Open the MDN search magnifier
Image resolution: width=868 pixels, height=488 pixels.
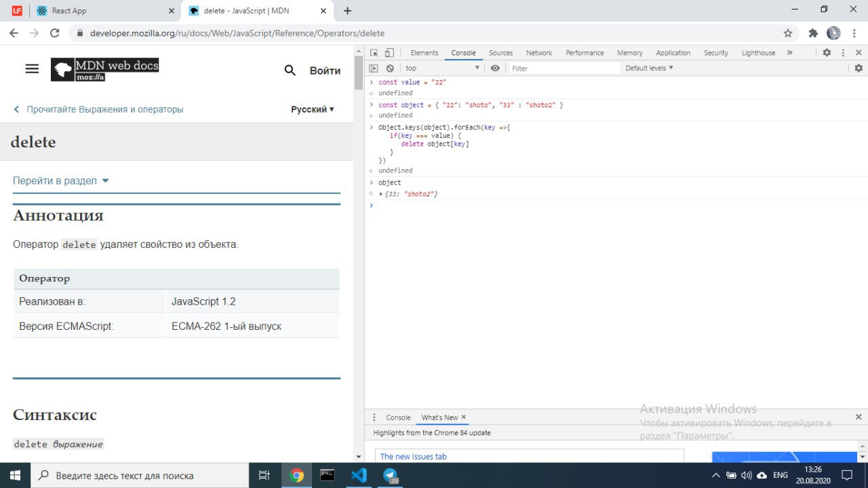(290, 71)
